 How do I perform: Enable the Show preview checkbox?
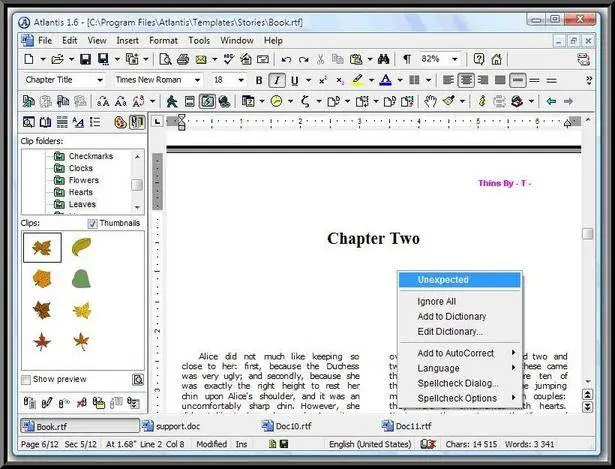[26, 380]
